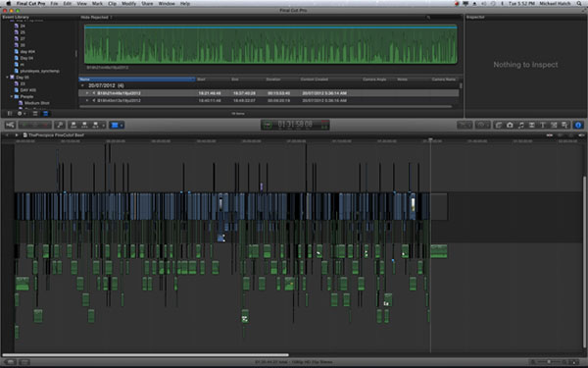
Task: Switch Event Browser to filmstrip view
Action: (x=35, y=114)
